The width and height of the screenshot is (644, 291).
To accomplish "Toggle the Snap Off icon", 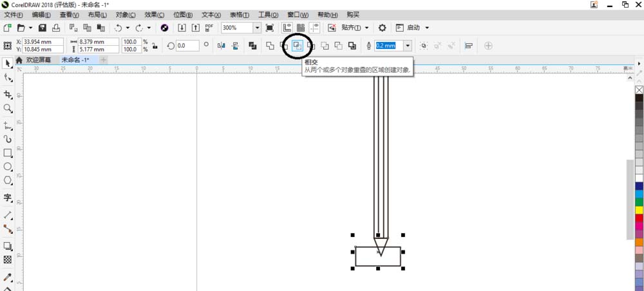I will pyautogui.click(x=332, y=28).
